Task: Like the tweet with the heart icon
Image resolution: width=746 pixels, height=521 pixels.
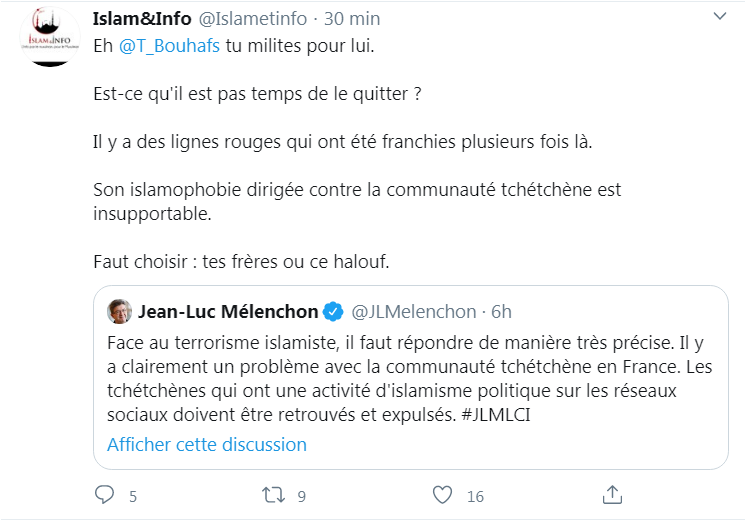Action: point(444,494)
